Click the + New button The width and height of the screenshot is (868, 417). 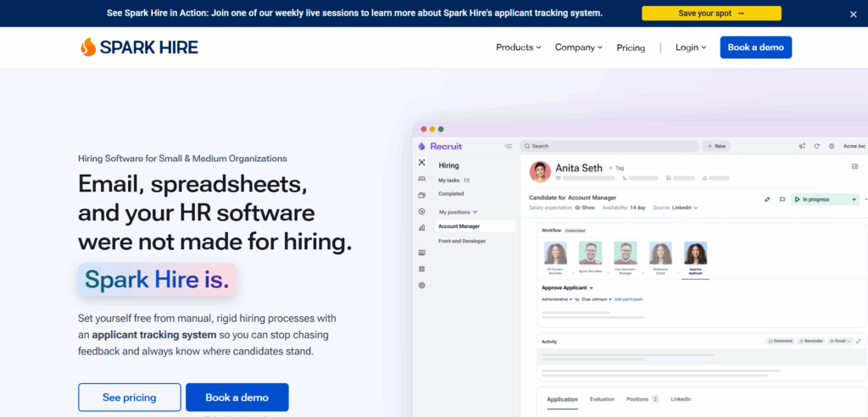(x=716, y=146)
